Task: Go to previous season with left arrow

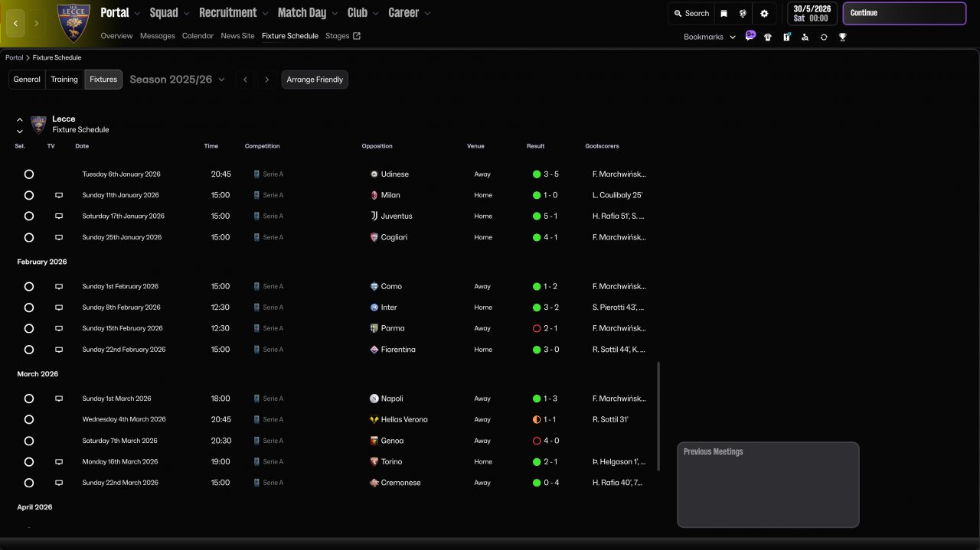Action: (x=245, y=80)
